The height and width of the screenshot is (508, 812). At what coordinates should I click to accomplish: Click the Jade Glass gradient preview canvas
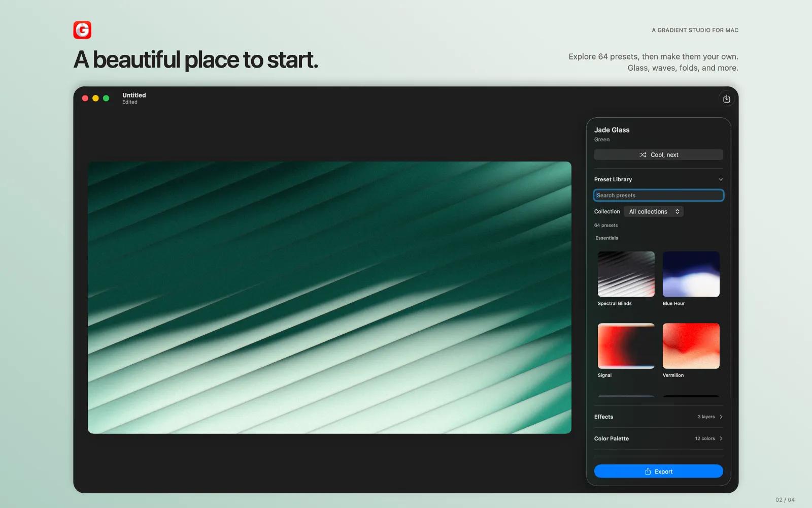tap(329, 297)
